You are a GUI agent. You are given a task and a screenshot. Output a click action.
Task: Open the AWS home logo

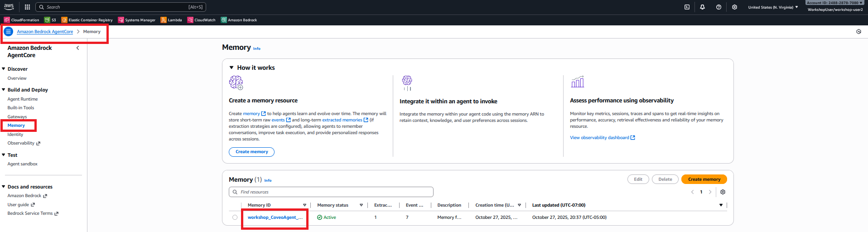click(x=9, y=7)
